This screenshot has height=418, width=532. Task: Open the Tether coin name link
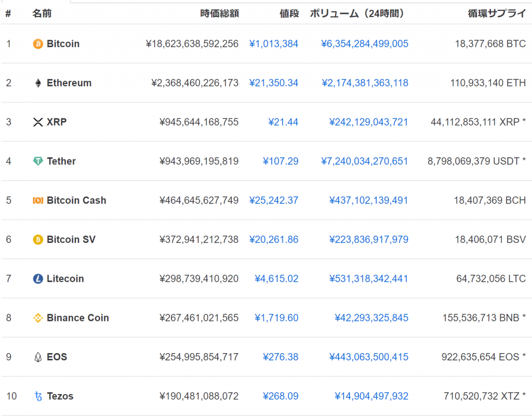61,161
